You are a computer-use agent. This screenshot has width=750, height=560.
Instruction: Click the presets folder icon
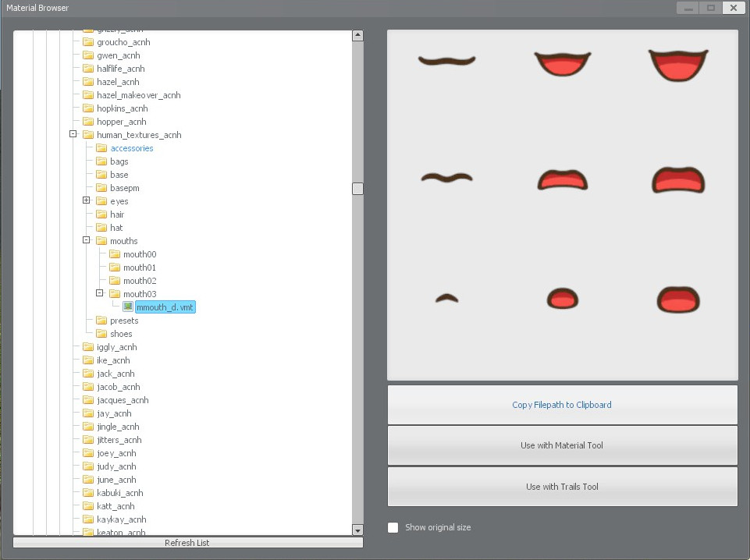pos(101,321)
